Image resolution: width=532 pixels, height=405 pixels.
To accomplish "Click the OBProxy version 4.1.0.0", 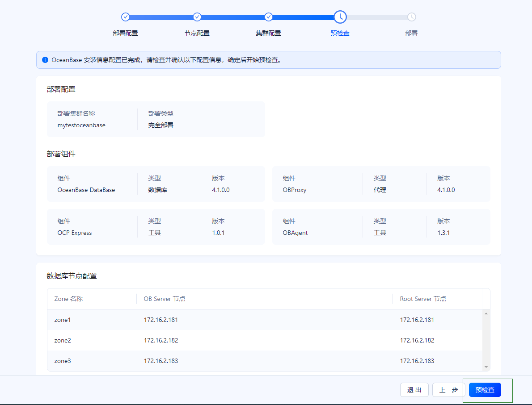I will point(446,190).
